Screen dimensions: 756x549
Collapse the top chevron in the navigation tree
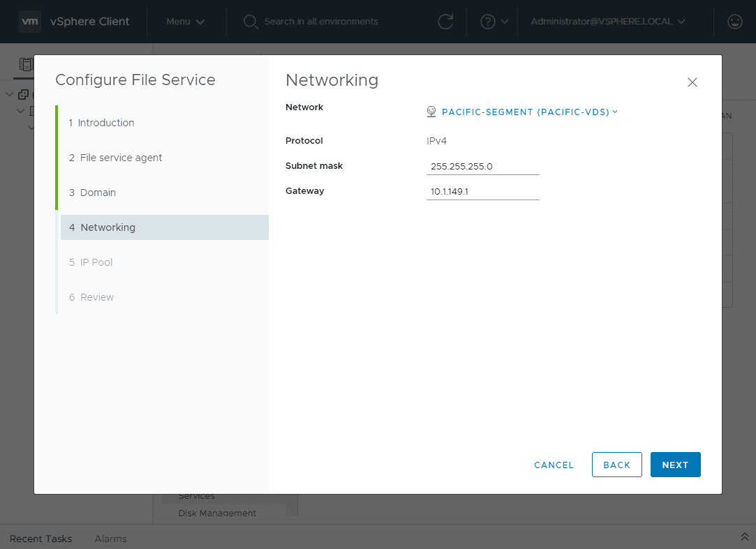click(10, 94)
